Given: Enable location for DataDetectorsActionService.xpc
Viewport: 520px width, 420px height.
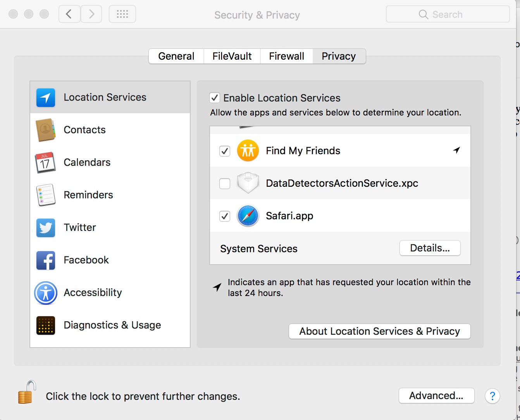Looking at the screenshot, I should pyautogui.click(x=225, y=183).
